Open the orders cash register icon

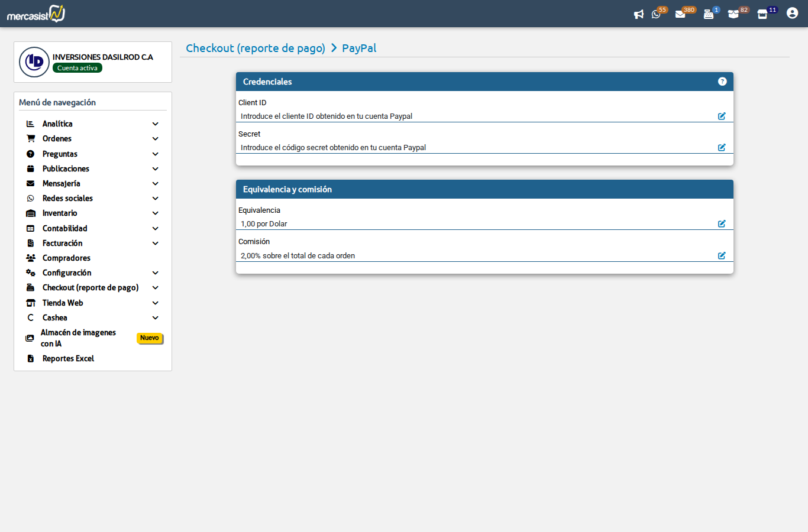[x=709, y=14]
